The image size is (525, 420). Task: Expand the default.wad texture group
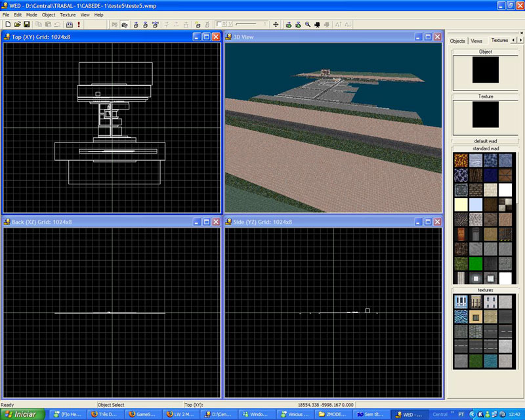click(485, 141)
